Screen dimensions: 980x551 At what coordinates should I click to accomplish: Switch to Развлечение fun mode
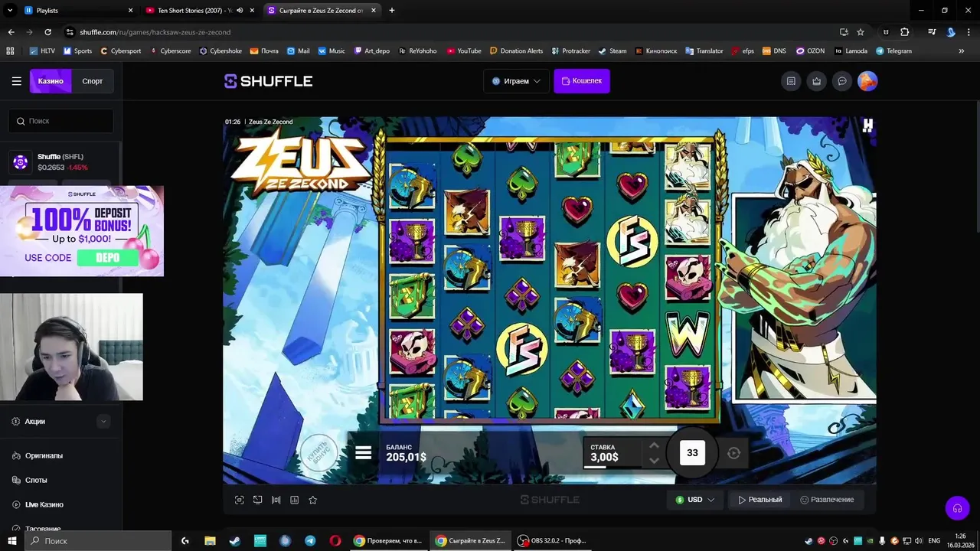[827, 500]
